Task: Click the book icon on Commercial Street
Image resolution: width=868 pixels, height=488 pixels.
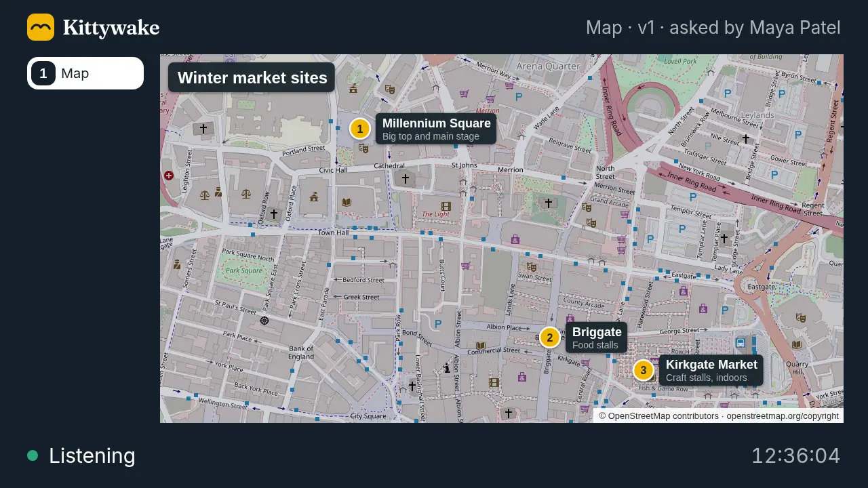Action: 481,346
